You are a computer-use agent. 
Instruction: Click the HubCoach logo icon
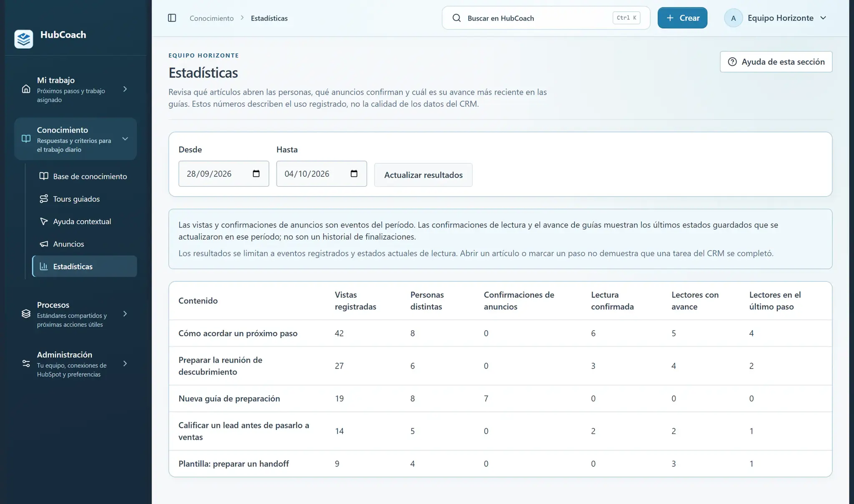pos(24,39)
